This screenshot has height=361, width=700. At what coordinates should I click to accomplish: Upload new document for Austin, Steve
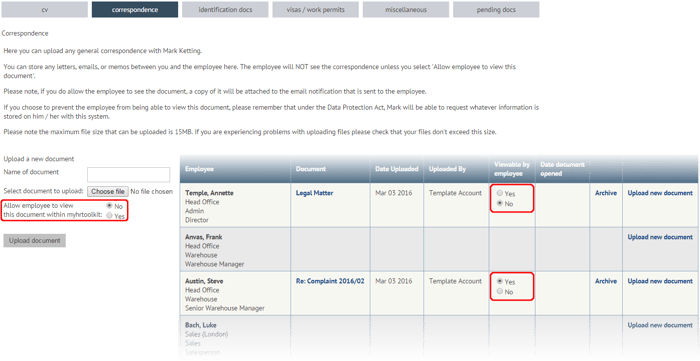click(660, 281)
